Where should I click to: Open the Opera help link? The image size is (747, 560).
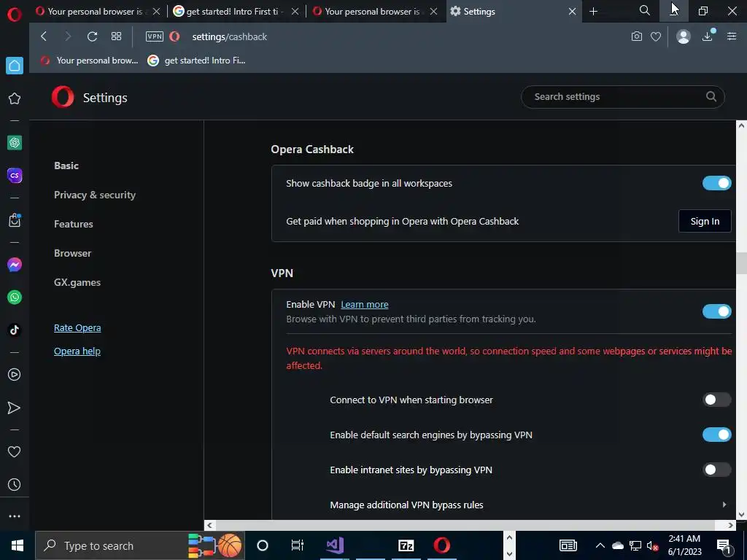point(77,351)
